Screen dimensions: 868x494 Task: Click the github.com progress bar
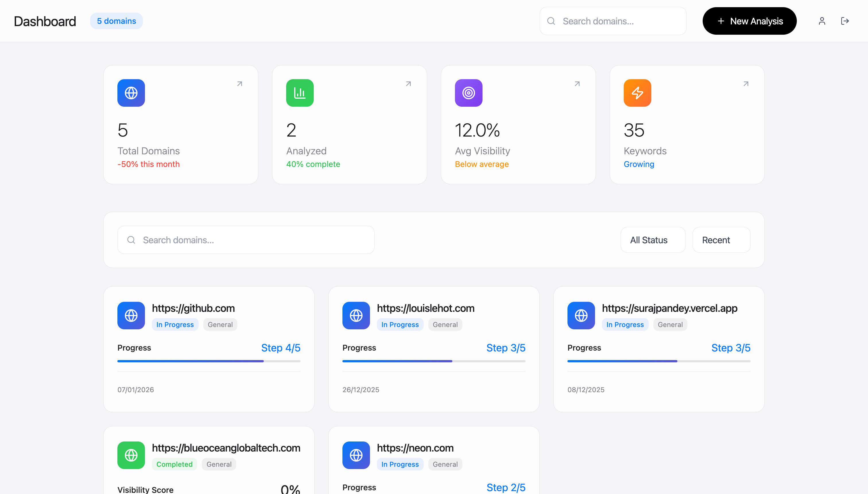[208, 361]
